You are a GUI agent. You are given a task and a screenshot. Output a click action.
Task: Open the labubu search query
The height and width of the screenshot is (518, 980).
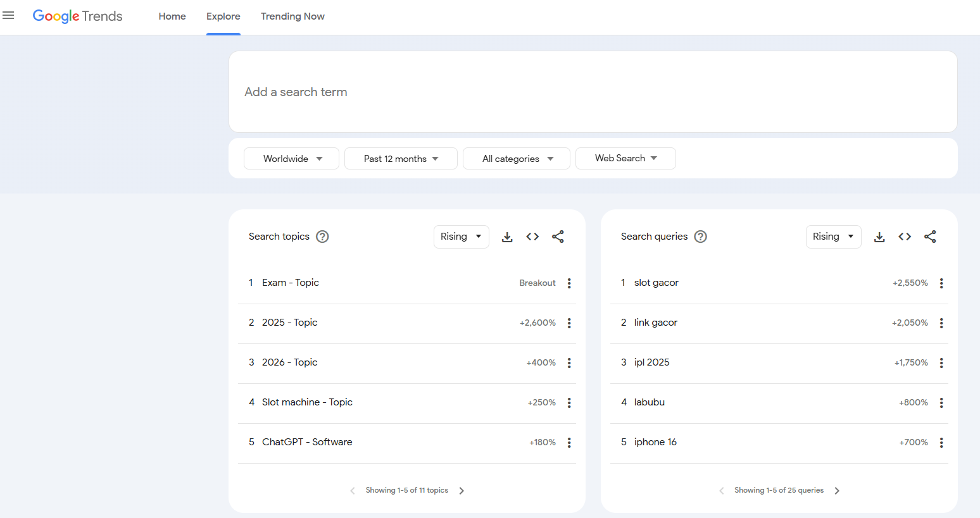[x=650, y=402]
